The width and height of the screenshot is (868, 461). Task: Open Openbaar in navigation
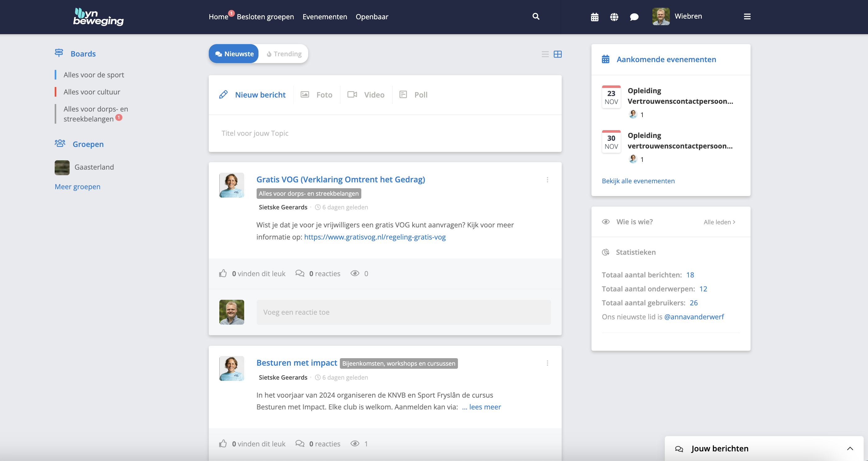pos(372,16)
